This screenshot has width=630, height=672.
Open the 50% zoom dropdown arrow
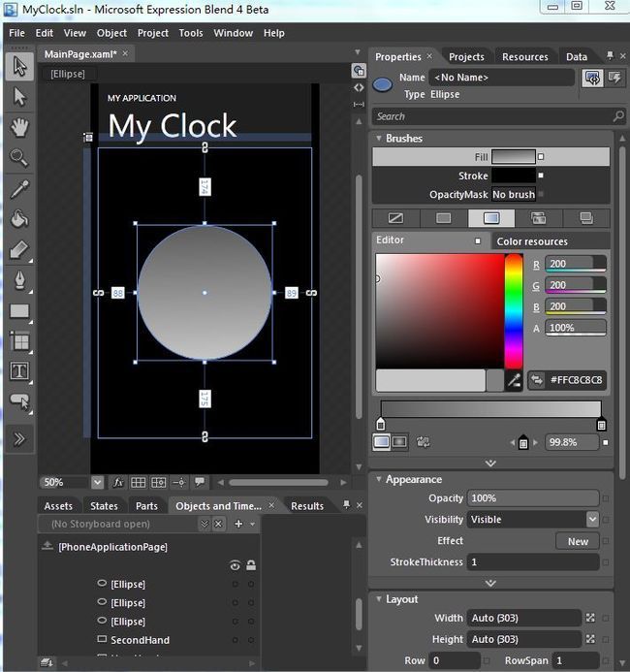tap(97, 483)
